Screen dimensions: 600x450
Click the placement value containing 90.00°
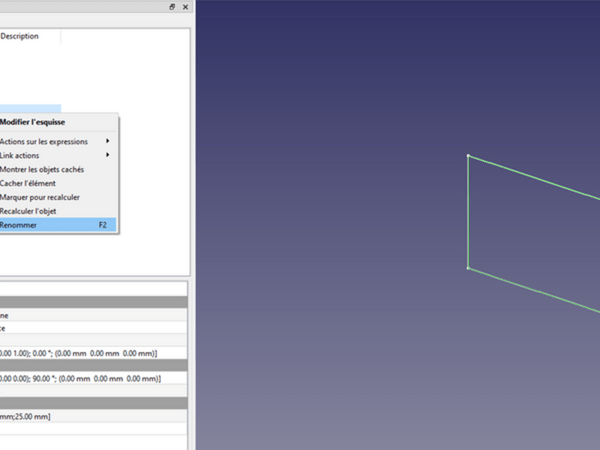point(80,380)
